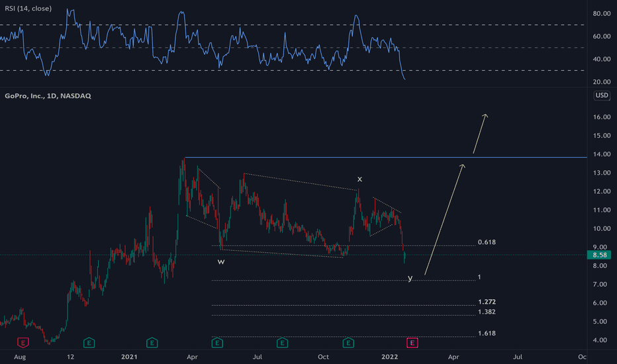617x364 pixels.
Task: Click the 14.00 price axis label
Action: (x=602, y=154)
